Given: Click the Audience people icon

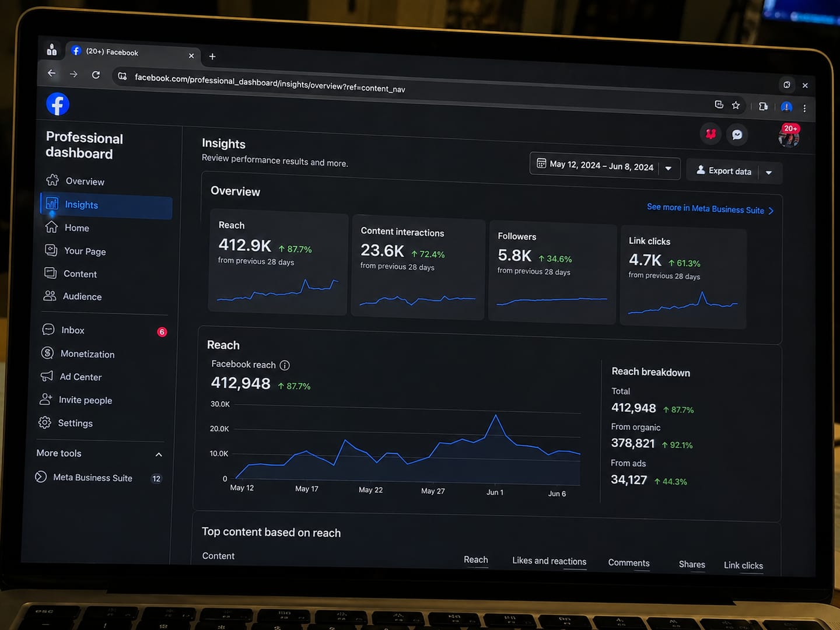Looking at the screenshot, I should 50,296.
